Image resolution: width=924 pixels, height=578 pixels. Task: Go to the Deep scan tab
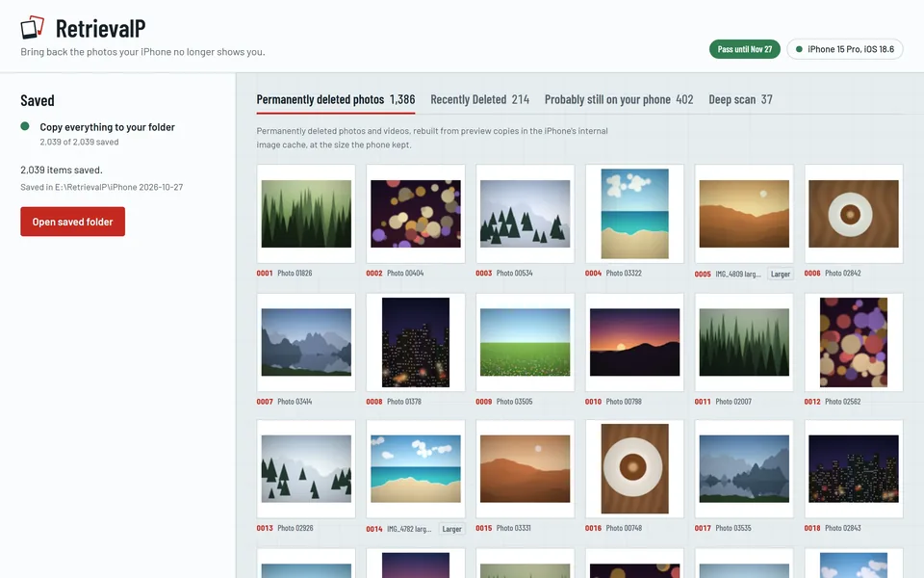point(740,99)
